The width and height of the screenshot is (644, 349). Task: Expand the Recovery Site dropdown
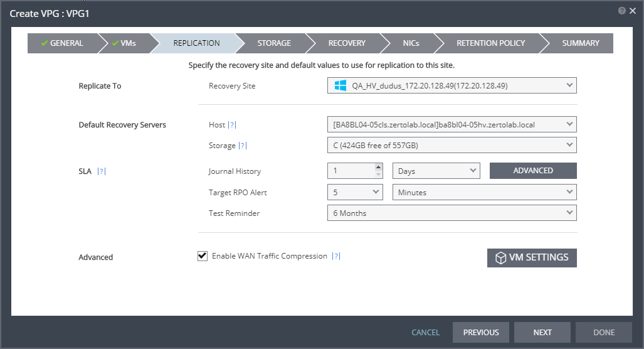pyautogui.click(x=451, y=85)
